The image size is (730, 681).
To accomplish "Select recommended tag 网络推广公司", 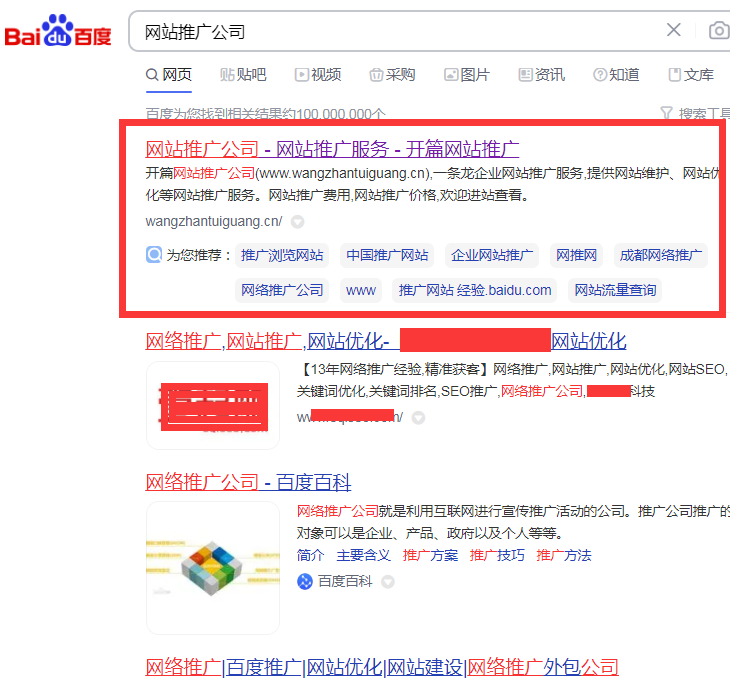I will coord(282,290).
